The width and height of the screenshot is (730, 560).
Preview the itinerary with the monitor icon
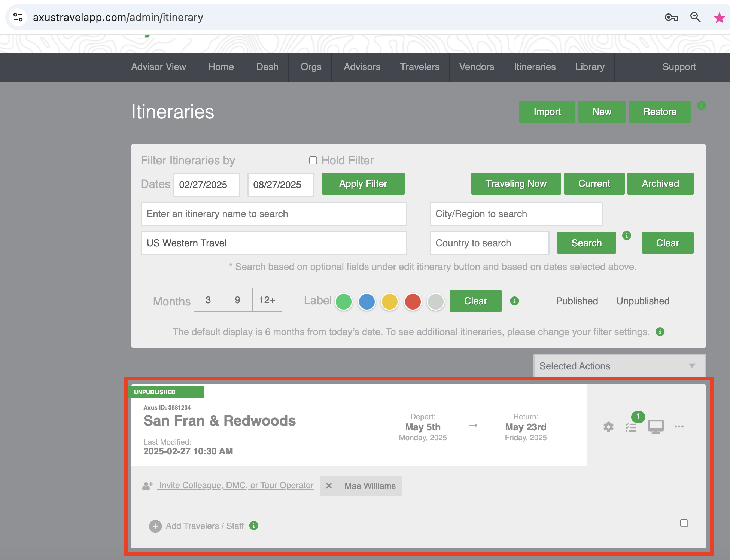[x=656, y=427]
